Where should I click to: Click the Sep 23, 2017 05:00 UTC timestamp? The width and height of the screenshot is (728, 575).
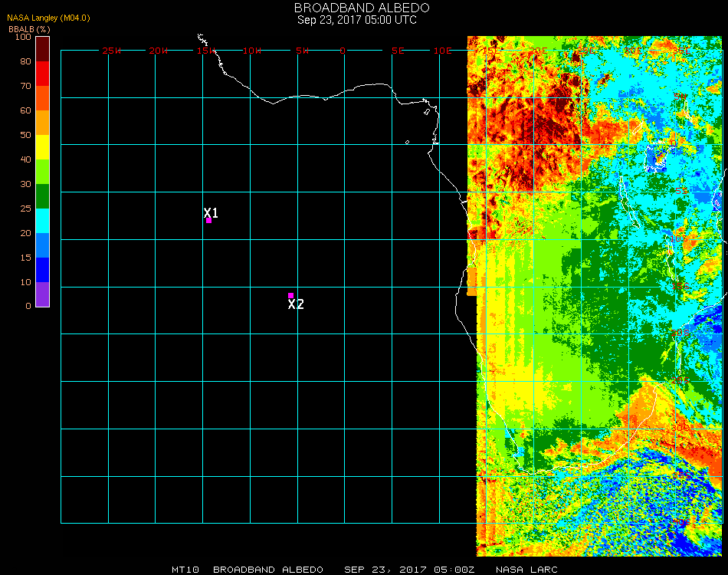(357, 20)
